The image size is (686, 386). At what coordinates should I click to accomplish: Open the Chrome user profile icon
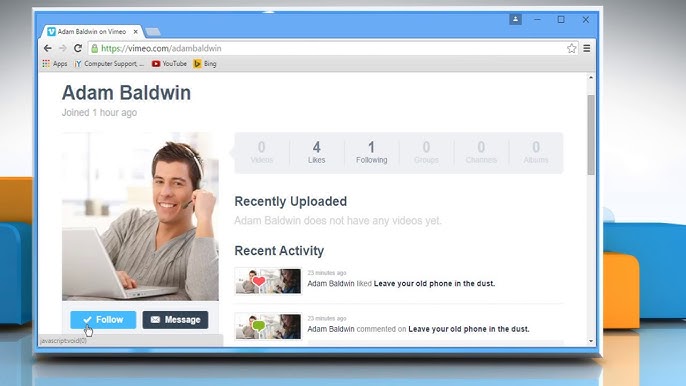(x=515, y=19)
